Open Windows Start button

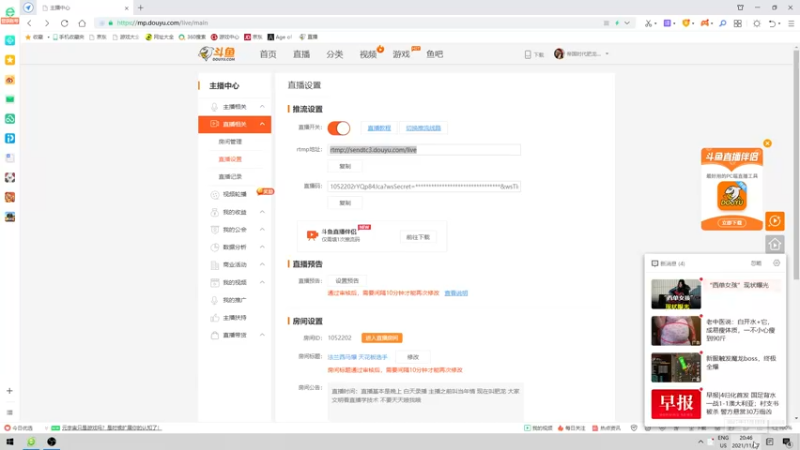point(10,442)
